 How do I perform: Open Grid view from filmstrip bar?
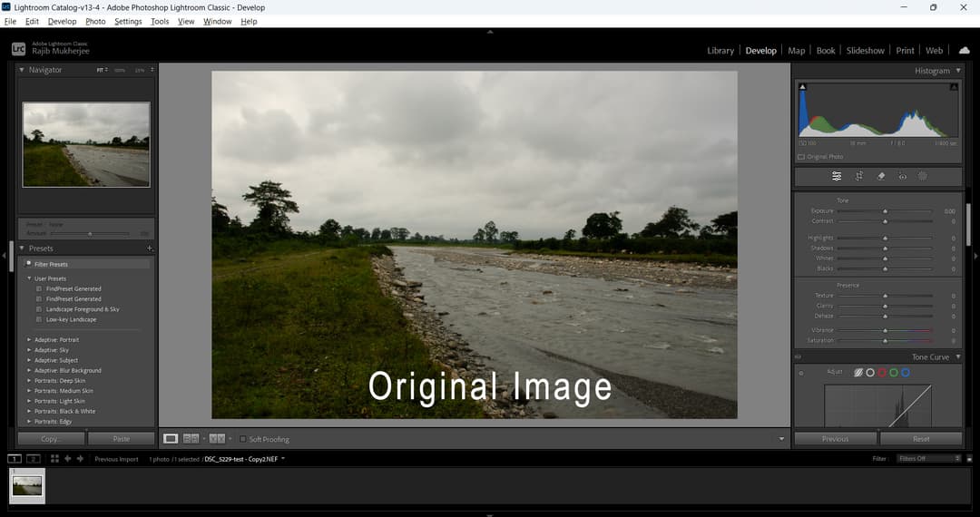[55, 459]
